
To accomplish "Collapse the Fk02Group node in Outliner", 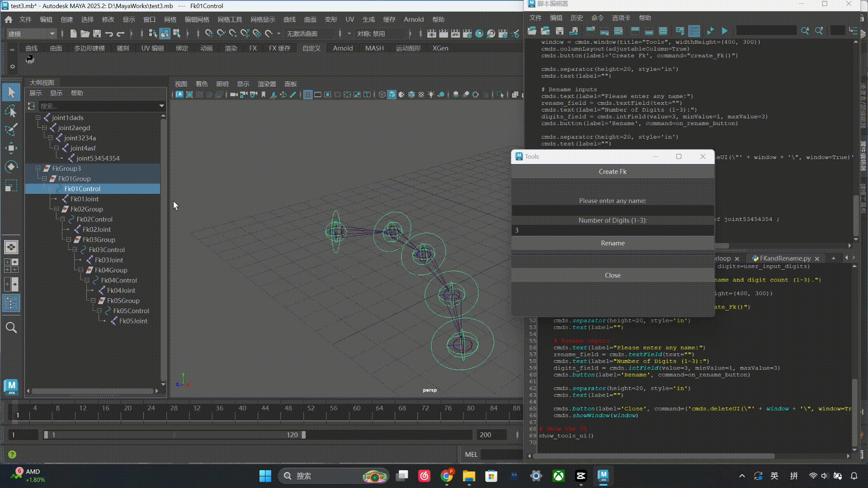I will [57, 209].
